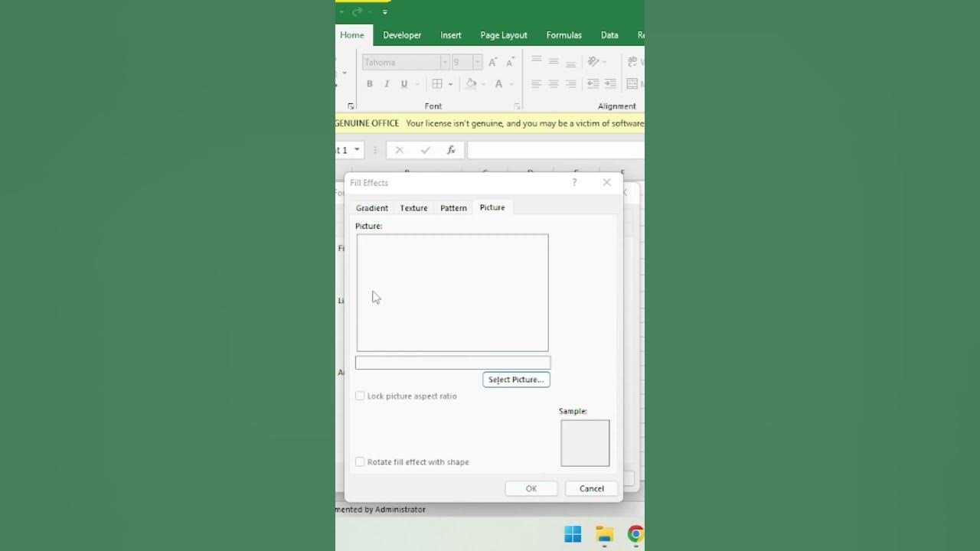Click the Select Picture... button

[x=516, y=380]
